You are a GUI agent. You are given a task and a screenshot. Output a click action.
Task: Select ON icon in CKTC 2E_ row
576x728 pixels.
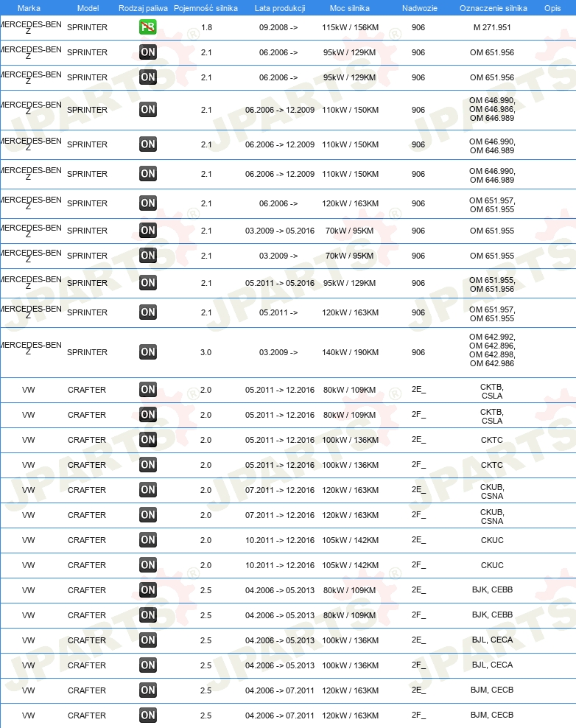tap(147, 440)
